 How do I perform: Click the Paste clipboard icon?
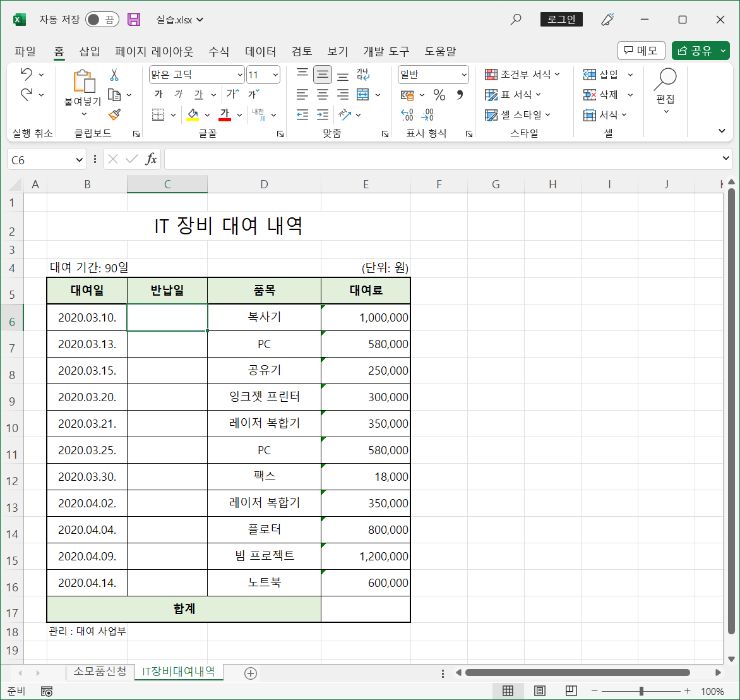point(83,81)
